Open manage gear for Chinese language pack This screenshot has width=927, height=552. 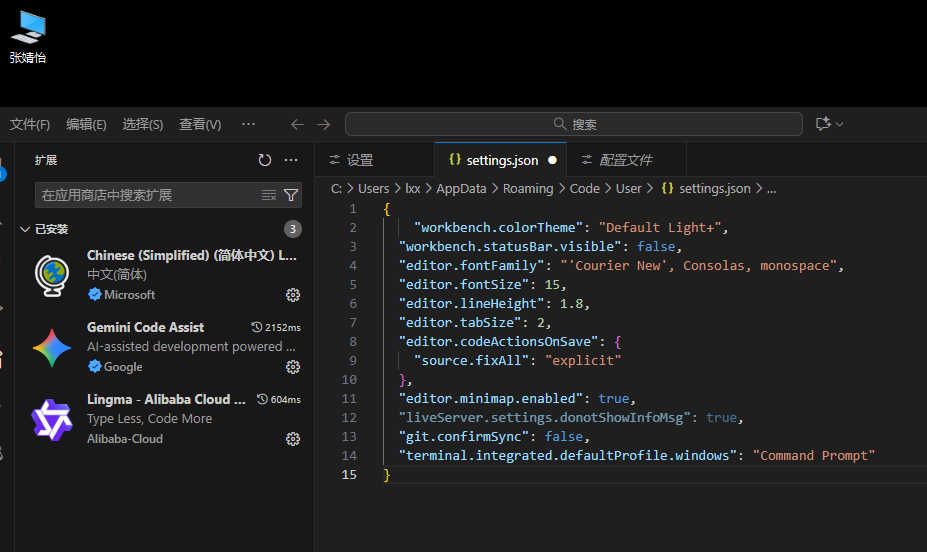pyautogui.click(x=293, y=295)
